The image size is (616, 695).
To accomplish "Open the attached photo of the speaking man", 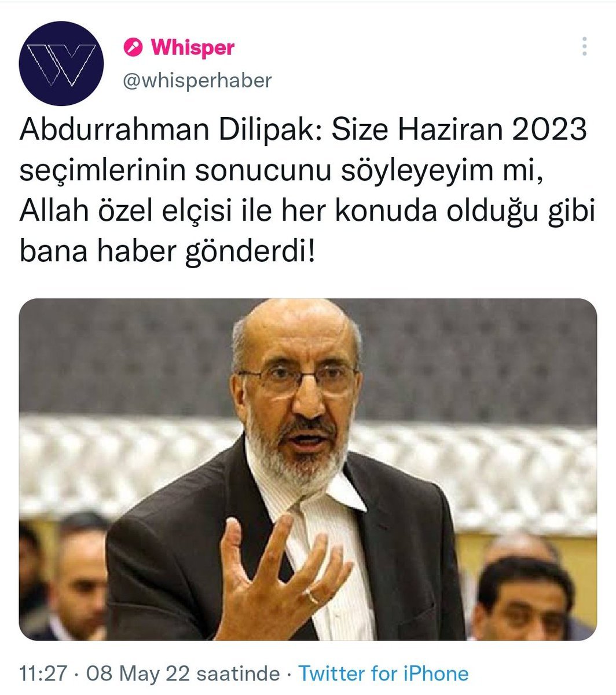I will [308, 469].
